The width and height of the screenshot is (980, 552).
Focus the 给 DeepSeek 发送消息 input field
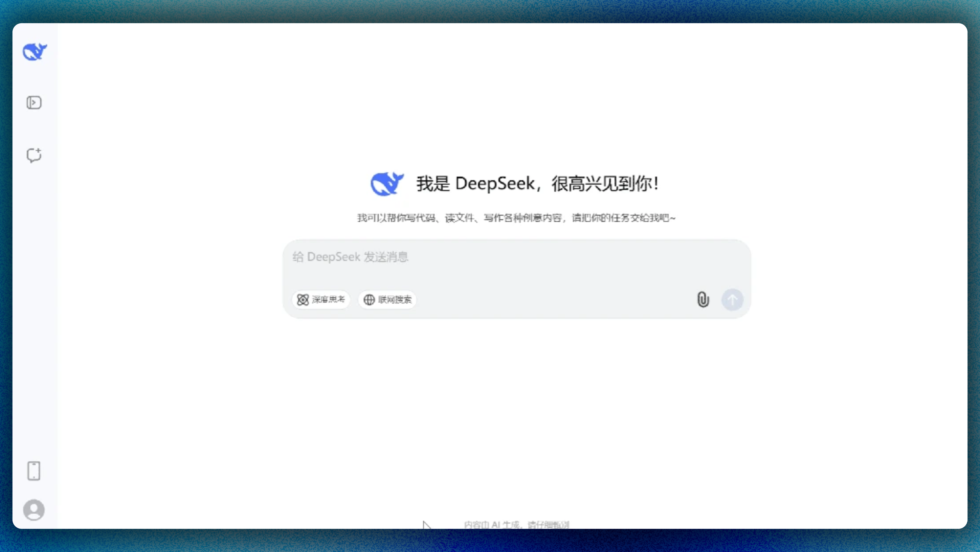click(x=495, y=257)
